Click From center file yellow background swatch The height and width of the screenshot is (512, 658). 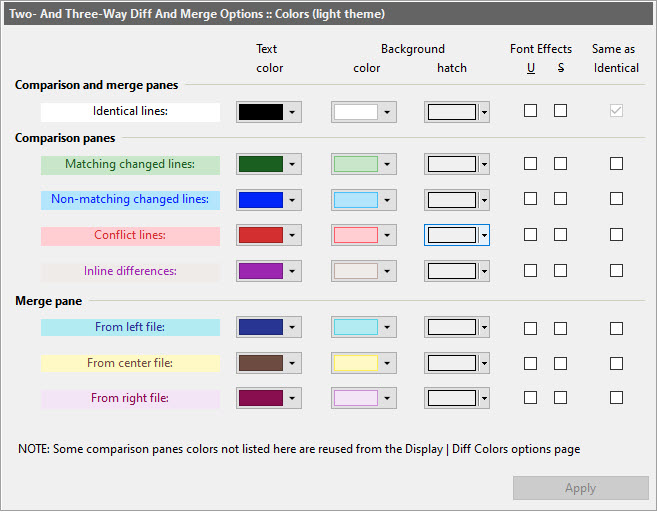355,363
